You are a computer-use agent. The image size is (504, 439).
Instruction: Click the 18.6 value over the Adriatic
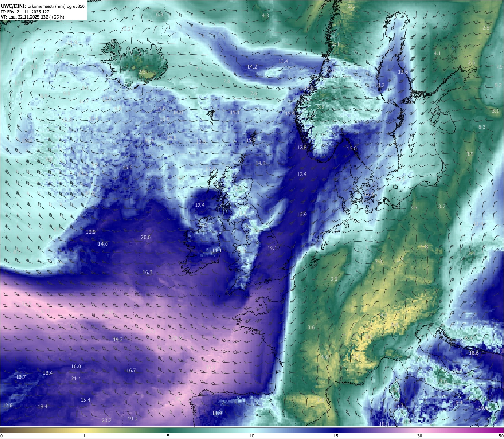474,353
